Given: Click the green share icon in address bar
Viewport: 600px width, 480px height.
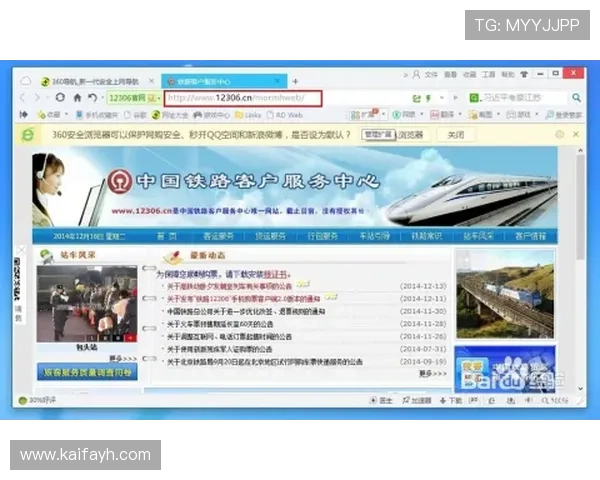Looking at the screenshot, I should [x=416, y=98].
